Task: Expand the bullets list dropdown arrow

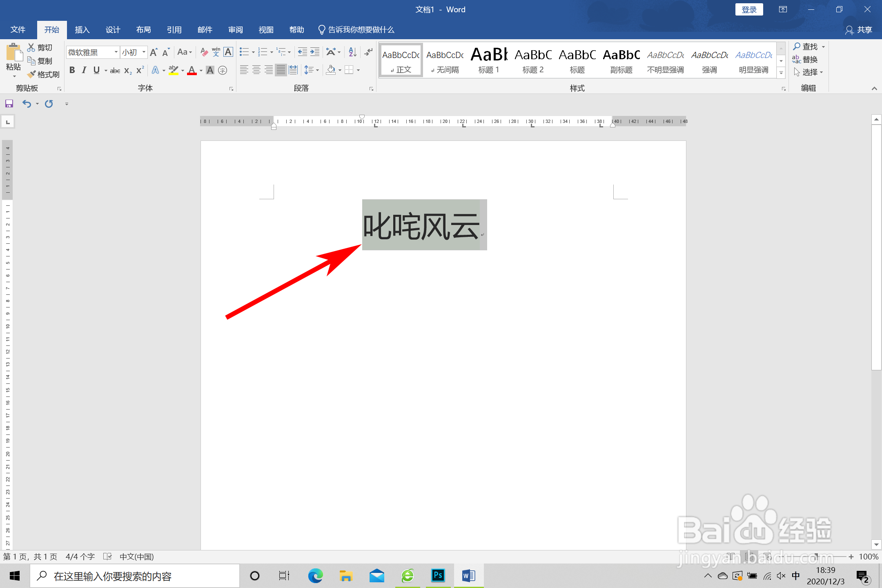Action: (253, 52)
